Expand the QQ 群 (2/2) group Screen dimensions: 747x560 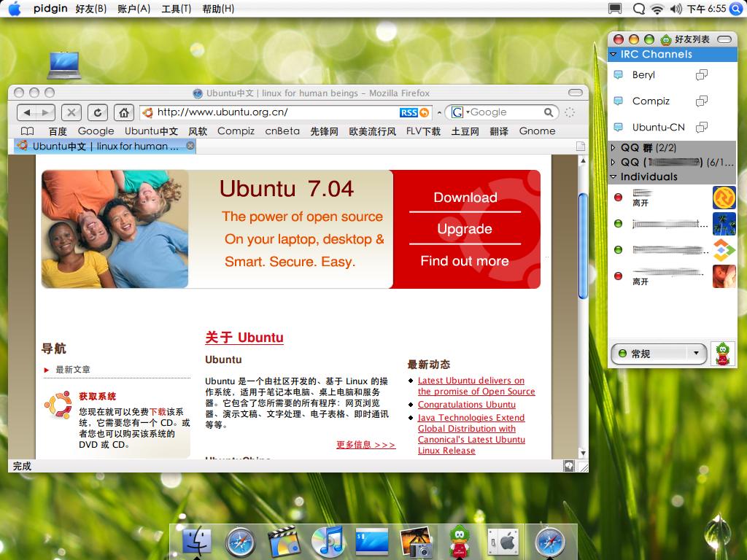coord(614,147)
